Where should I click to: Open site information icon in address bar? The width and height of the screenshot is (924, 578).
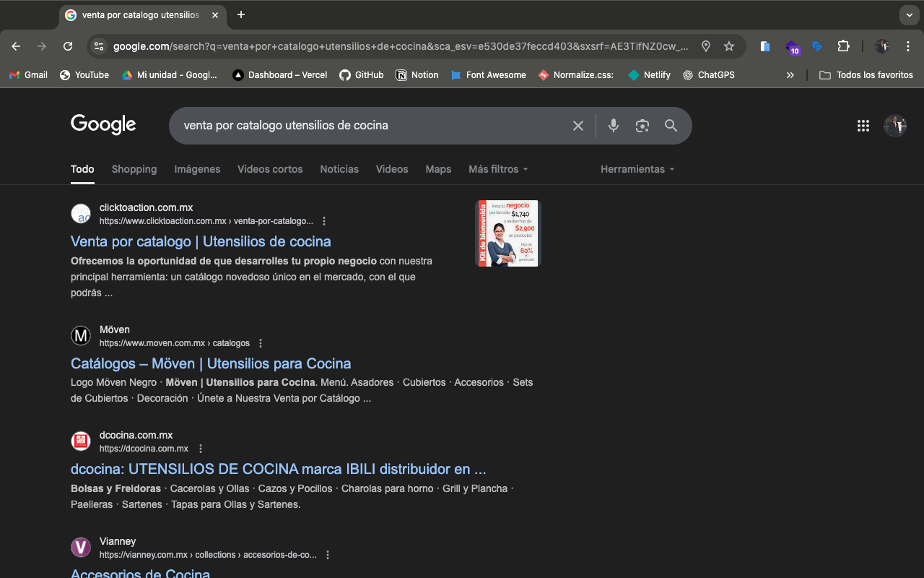click(99, 46)
